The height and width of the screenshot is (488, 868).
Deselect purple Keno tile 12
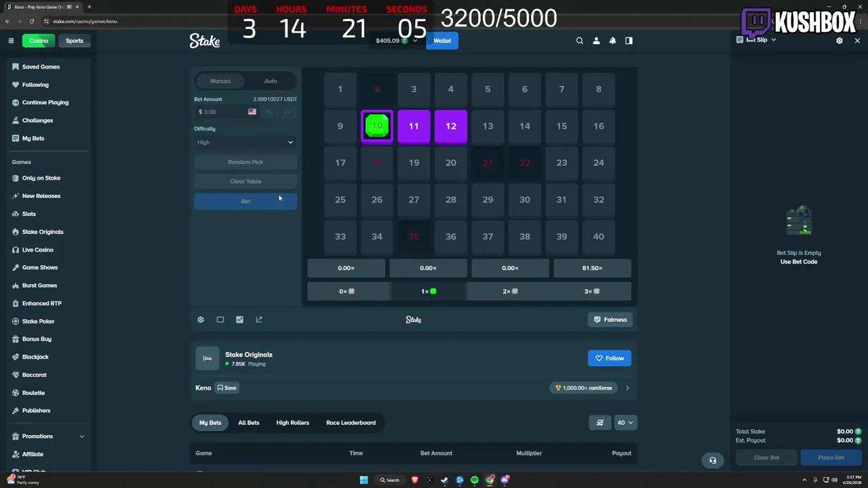(x=451, y=126)
